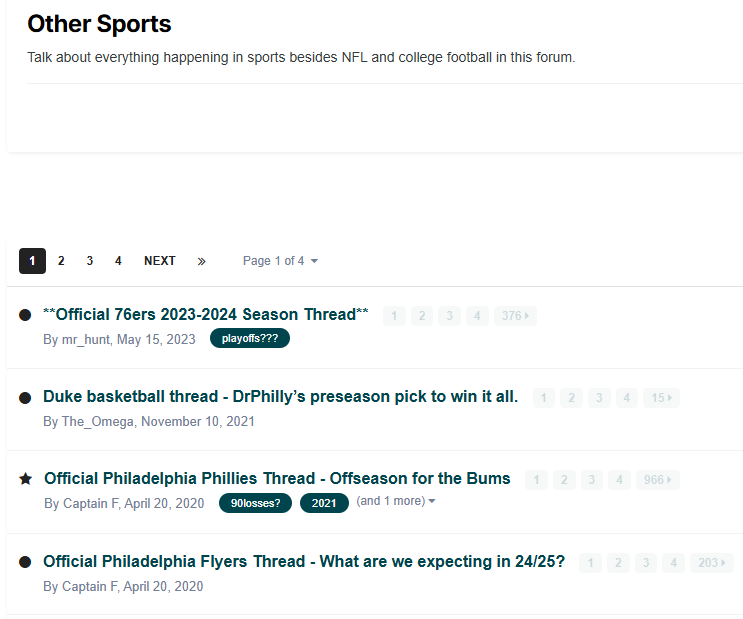
Task: Open page 2 of Duke basketball thread
Action: pyautogui.click(x=571, y=398)
